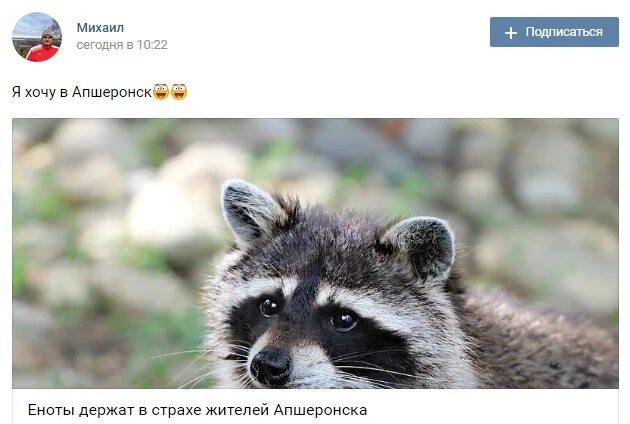Click the red jacket in avatar photo
The height and width of the screenshot is (424, 630).
[43, 53]
